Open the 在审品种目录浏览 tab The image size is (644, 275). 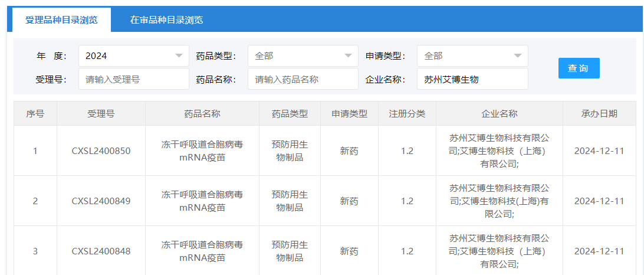coord(166,19)
